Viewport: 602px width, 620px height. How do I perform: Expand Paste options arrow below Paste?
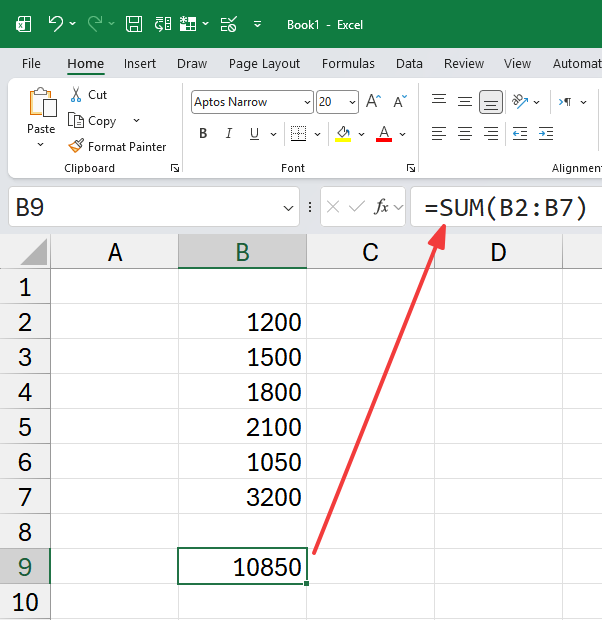coord(40,145)
